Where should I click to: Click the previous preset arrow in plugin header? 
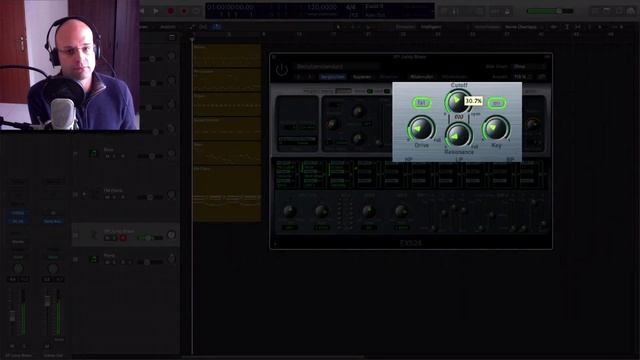pos(298,77)
